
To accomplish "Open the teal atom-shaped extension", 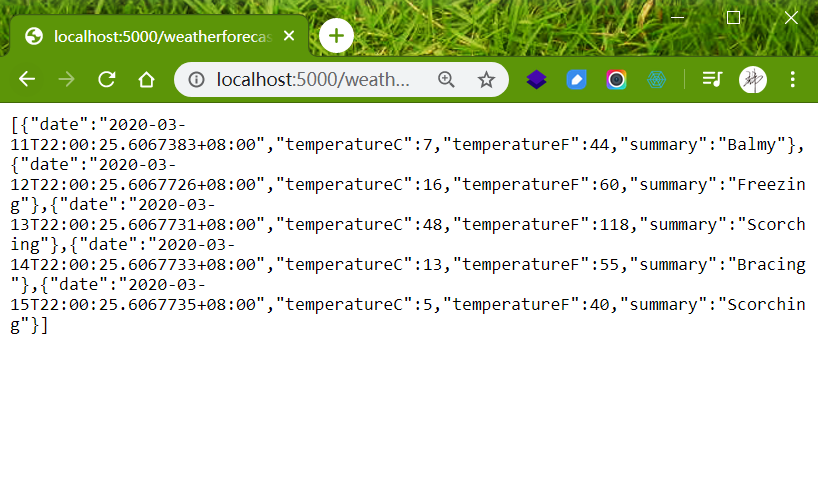I will tap(656, 80).
